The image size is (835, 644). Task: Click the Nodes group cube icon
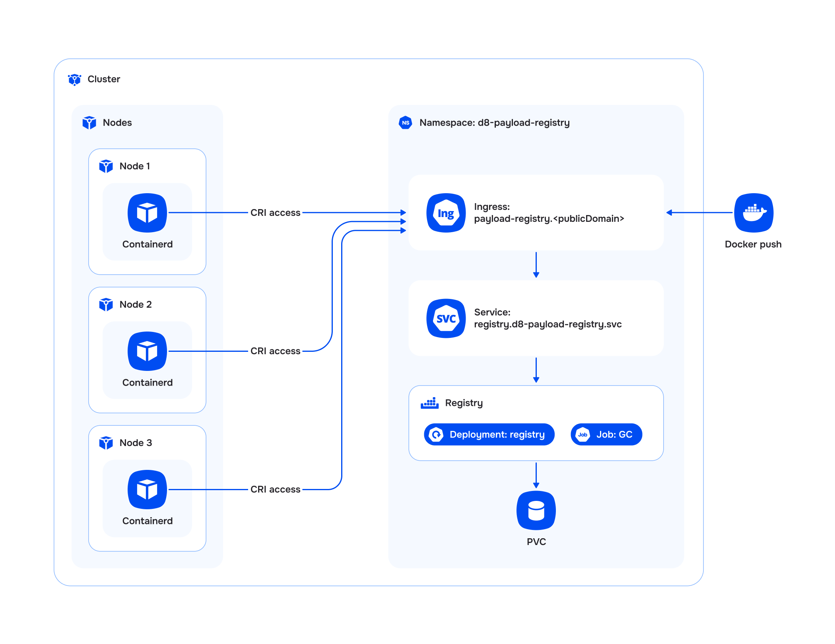(89, 122)
